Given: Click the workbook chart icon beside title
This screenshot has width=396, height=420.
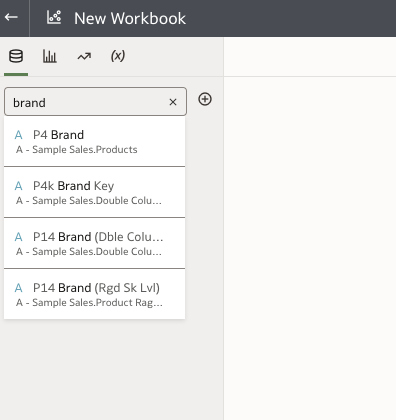Looking at the screenshot, I should (x=54, y=17).
